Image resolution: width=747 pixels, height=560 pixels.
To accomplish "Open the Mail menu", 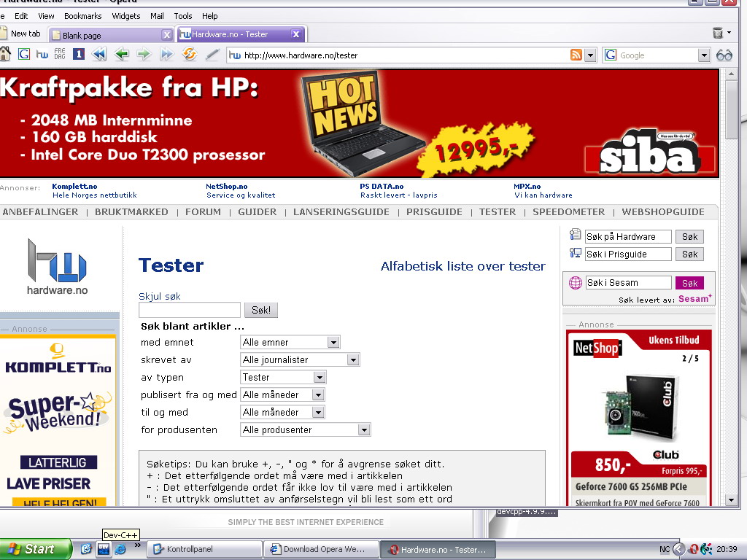I will [x=158, y=16].
